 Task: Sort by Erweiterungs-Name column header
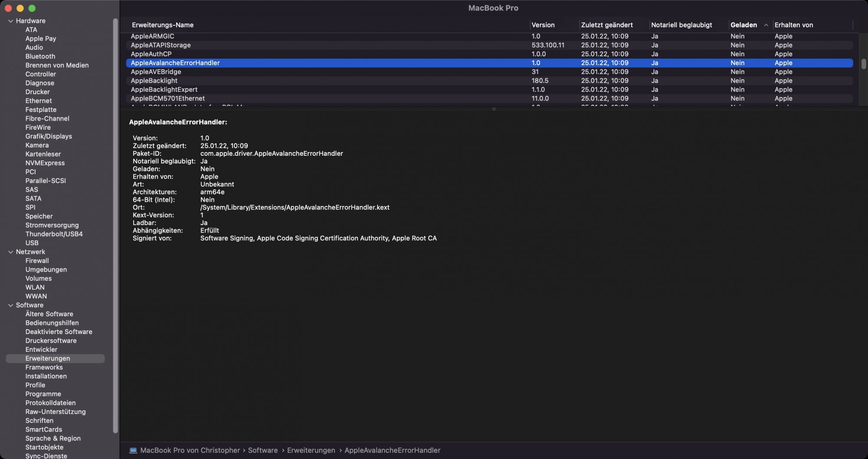[x=163, y=25]
